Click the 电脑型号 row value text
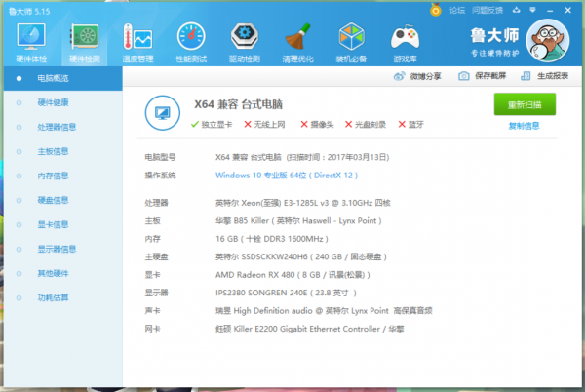 [x=302, y=157]
